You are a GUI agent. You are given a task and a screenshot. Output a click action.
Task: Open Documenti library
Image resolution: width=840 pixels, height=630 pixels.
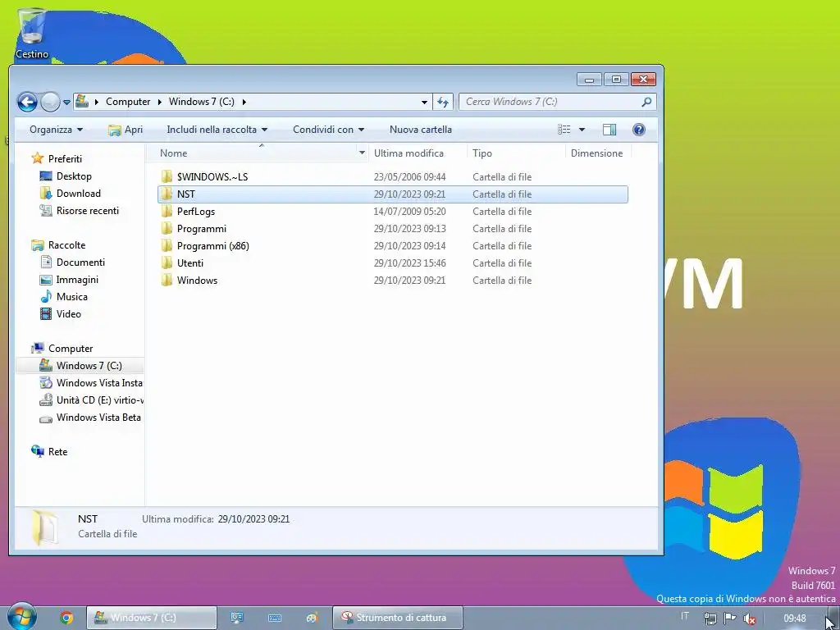pyautogui.click(x=80, y=262)
